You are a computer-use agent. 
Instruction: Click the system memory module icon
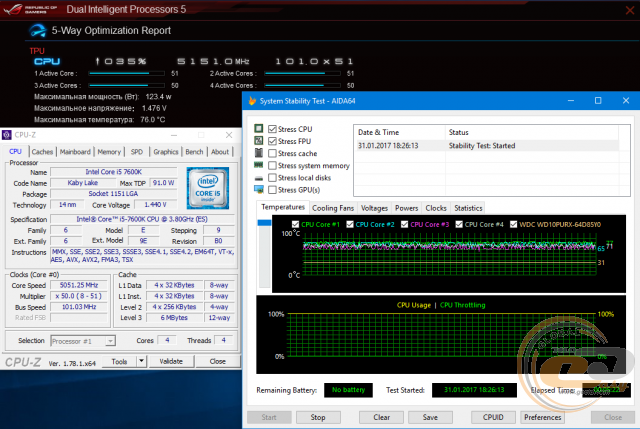(259, 165)
